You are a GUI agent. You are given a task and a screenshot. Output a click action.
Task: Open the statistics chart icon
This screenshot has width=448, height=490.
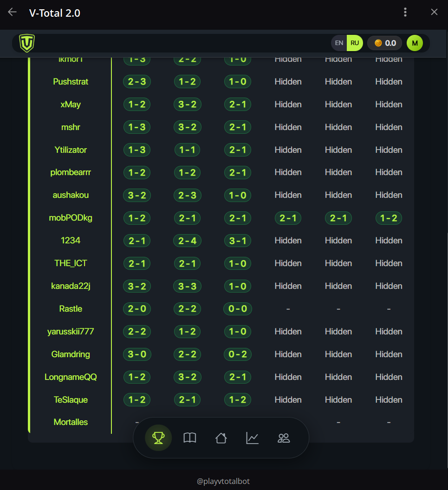pyautogui.click(x=252, y=438)
